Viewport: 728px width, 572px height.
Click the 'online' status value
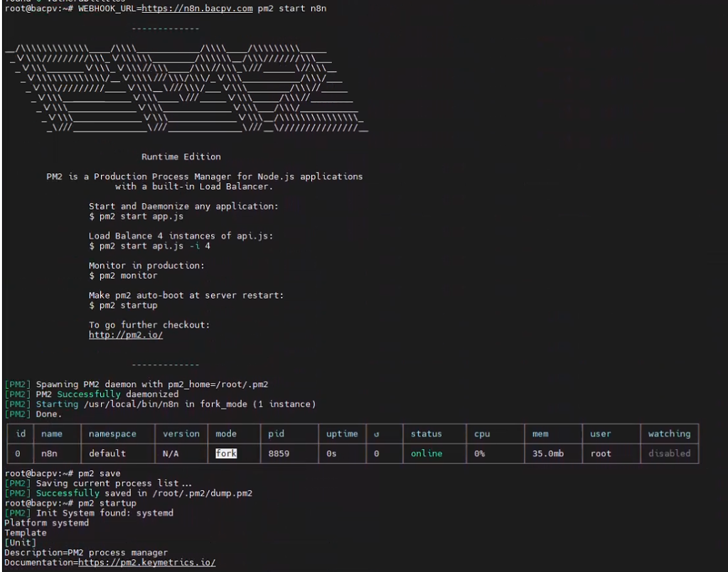pyautogui.click(x=427, y=453)
